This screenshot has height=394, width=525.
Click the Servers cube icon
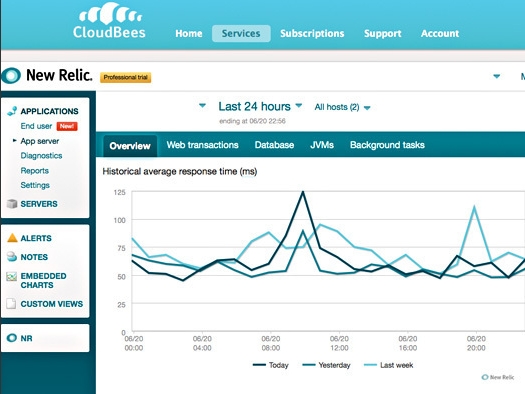[x=12, y=204]
